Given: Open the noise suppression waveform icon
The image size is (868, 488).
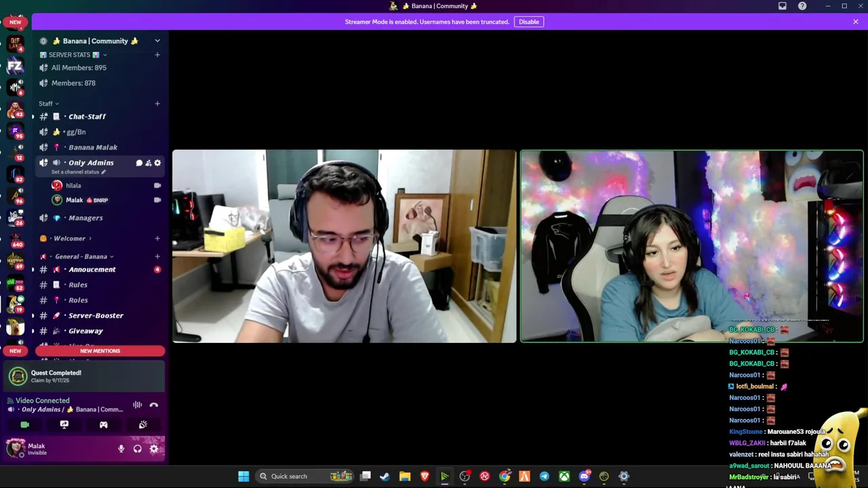Looking at the screenshot, I should (138, 405).
